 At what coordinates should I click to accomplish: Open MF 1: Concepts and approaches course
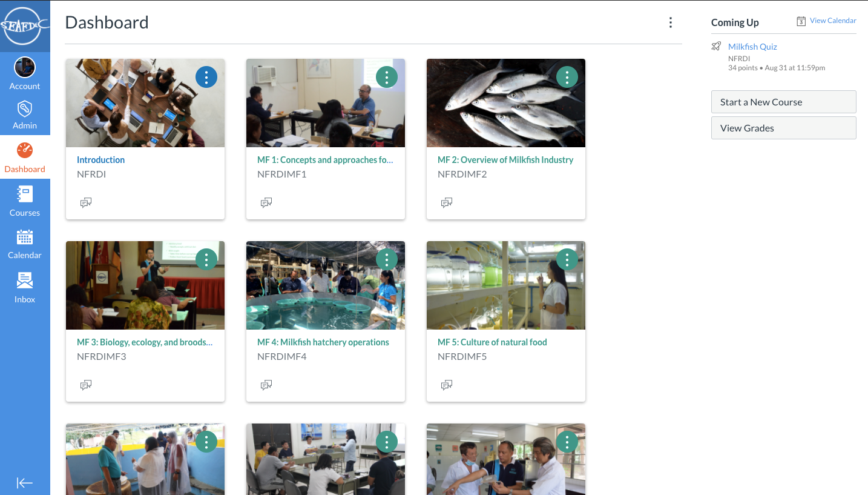(x=325, y=160)
